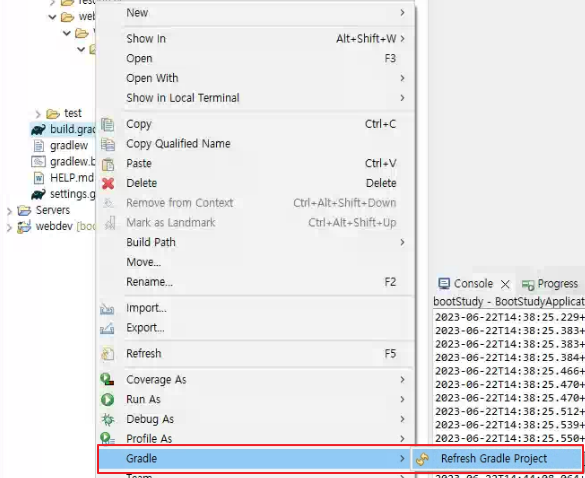Select Open in the context menu

256,59
